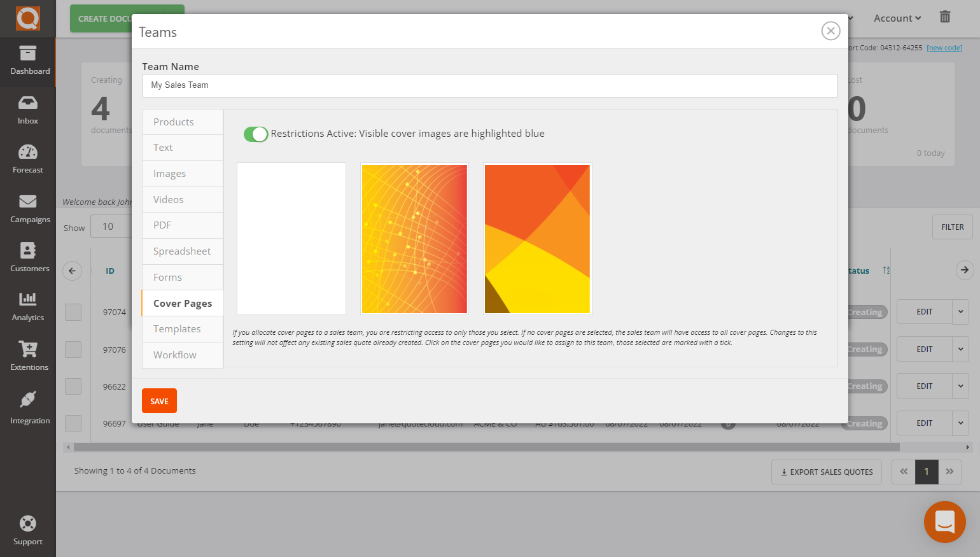Open the Extentions sidebar icon
This screenshot has height=557, width=980.
(28, 356)
